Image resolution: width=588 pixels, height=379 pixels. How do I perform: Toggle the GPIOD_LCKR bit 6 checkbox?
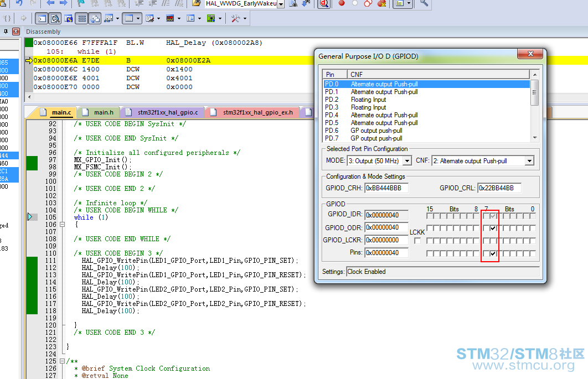pyautogui.click(x=493, y=241)
